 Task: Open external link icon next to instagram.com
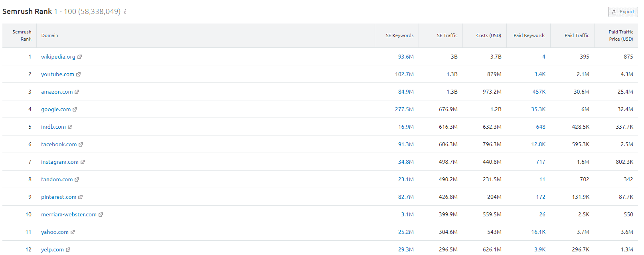(83, 162)
